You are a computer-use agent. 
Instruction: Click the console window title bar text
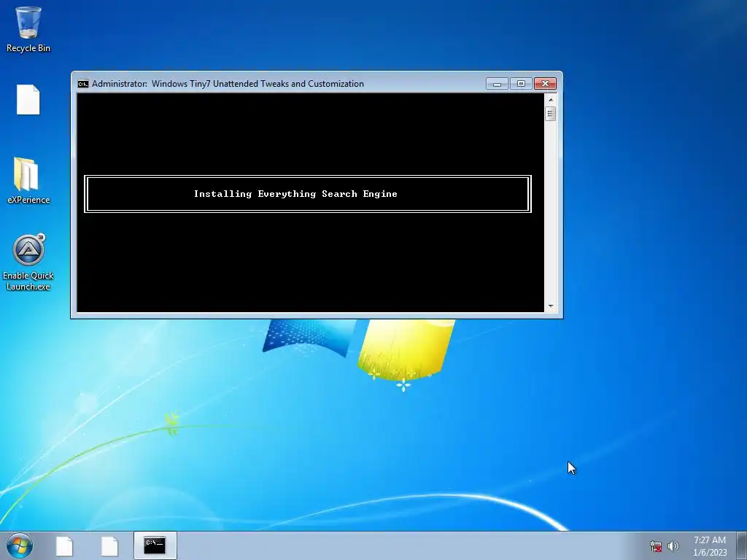228,84
